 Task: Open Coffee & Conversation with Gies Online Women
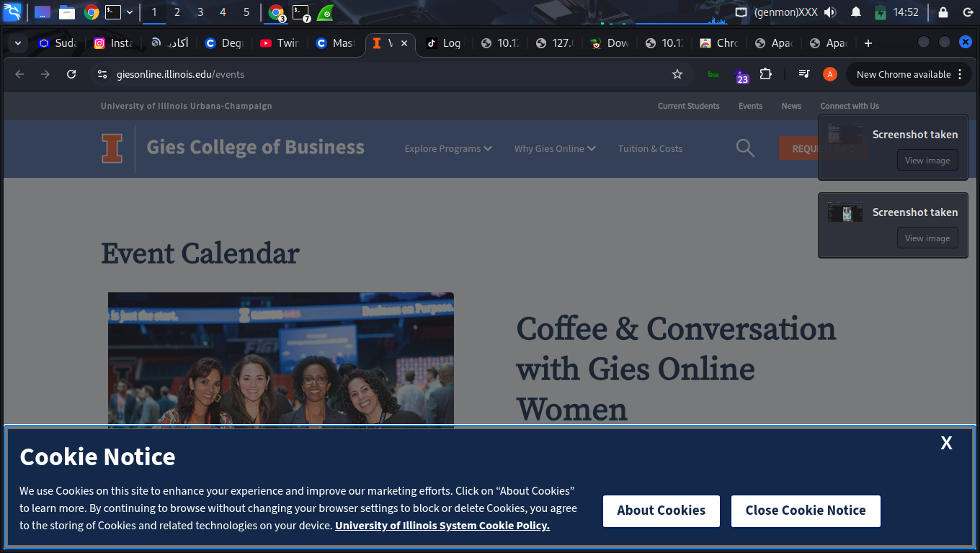pyautogui.click(x=676, y=369)
